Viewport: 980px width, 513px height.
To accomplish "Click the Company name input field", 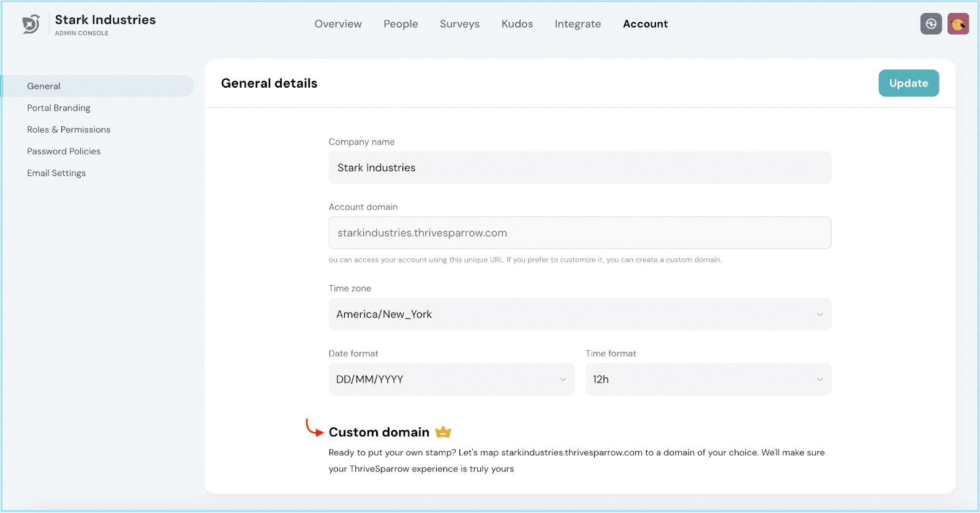I will (579, 168).
